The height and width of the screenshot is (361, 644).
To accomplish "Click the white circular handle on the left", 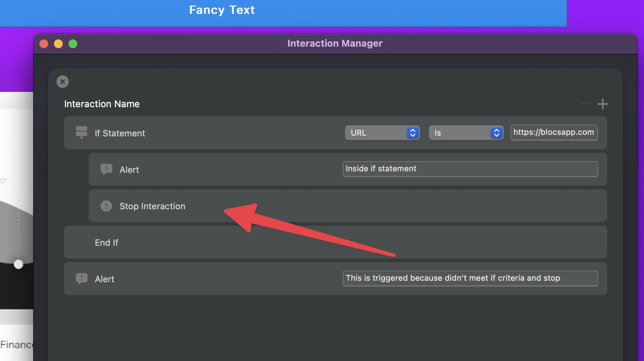I will (19, 264).
